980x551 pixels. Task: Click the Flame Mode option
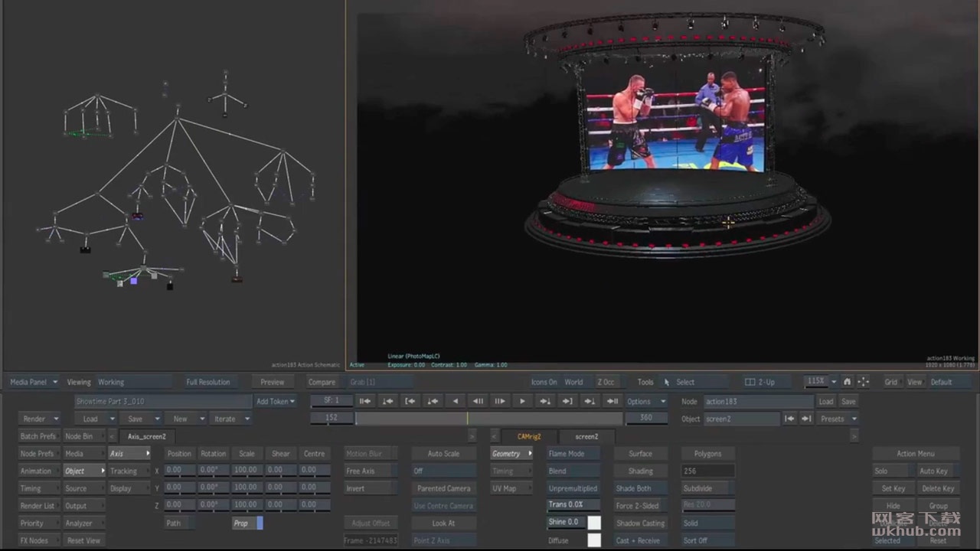click(573, 454)
